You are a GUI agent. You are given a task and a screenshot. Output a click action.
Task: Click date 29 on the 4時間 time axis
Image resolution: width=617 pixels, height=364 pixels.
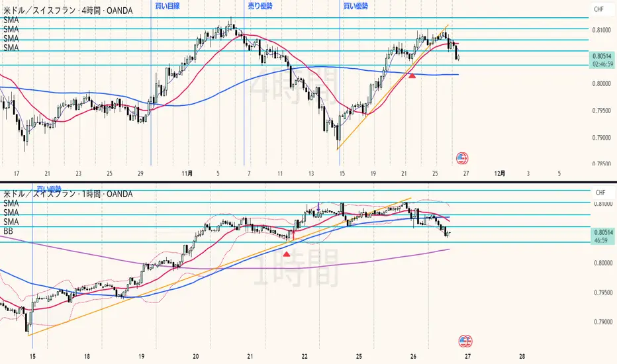[x=140, y=173]
